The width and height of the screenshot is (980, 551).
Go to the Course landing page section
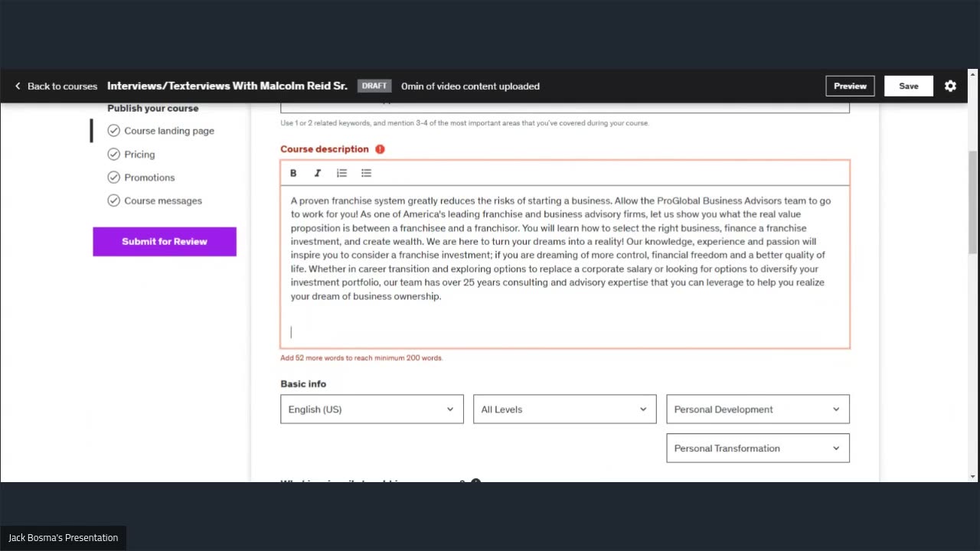(x=169, y=131)
